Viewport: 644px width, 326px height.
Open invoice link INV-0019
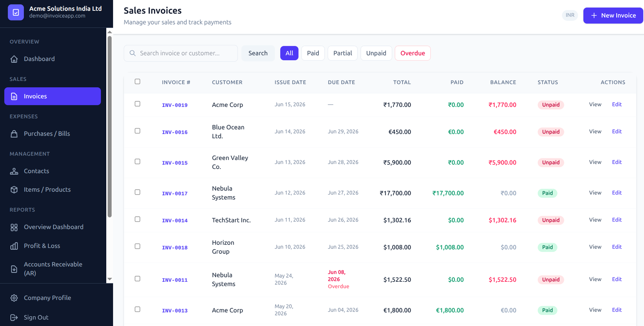[x=175, y=105]
